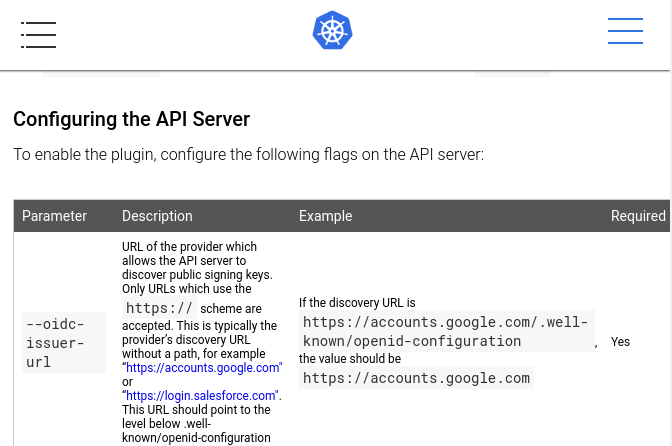Click the Example column header
Screen dimensions: 672x446
326,216
